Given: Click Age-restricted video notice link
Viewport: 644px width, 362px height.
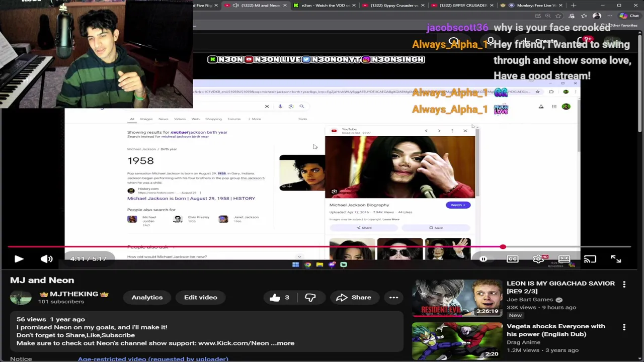Looking at the screenshot, I should 153,359.
